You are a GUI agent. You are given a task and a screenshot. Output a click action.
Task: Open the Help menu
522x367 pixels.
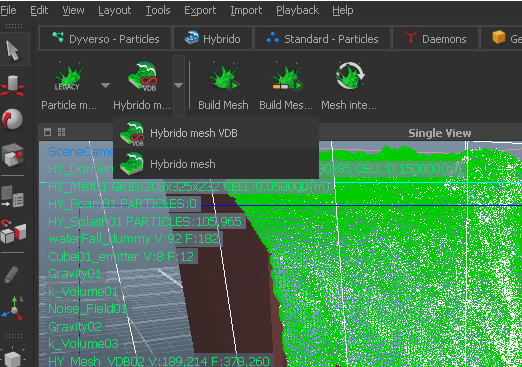[x=343, y=11]
